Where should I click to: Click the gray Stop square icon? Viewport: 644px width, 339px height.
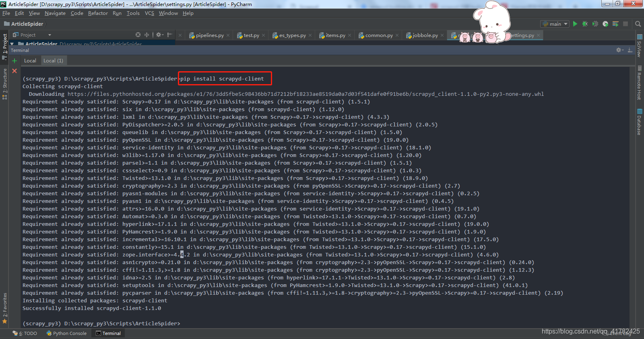625,24
